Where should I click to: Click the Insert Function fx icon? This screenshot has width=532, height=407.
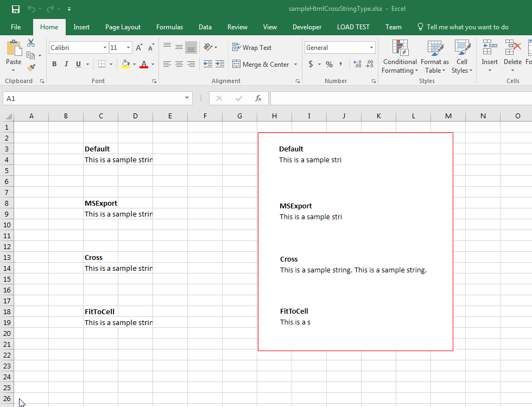(258, 98)
